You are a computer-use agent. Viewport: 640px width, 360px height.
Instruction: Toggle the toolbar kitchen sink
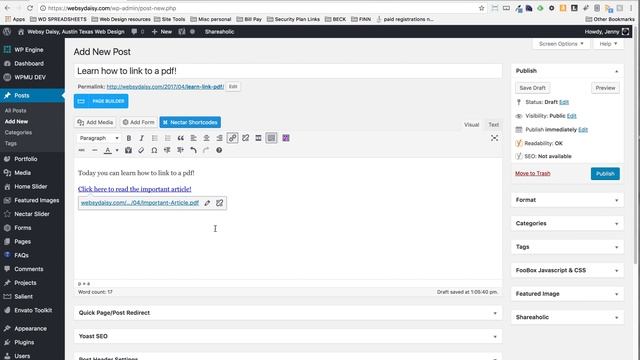271,138
